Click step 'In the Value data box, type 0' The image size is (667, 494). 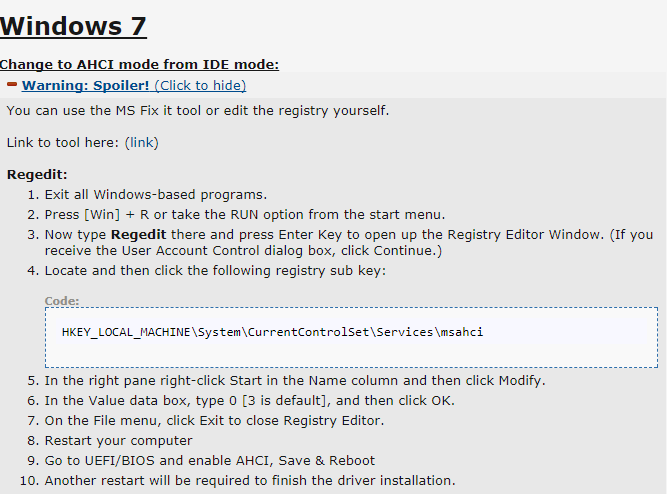[250, 400]
